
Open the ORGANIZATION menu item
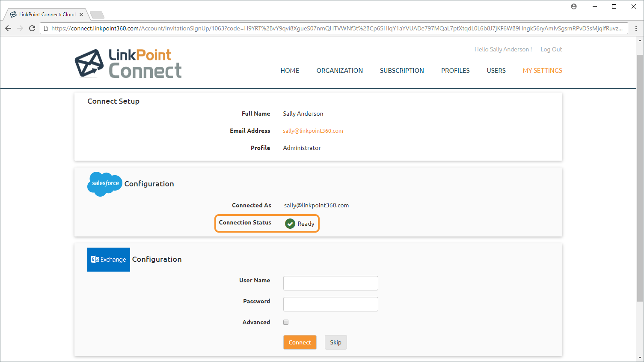340,71
